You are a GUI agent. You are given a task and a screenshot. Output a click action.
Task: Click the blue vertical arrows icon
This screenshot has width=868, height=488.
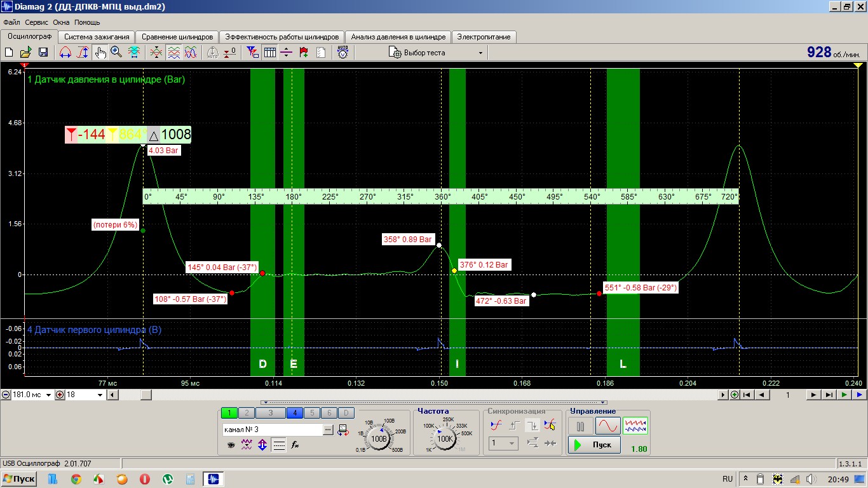262,445
